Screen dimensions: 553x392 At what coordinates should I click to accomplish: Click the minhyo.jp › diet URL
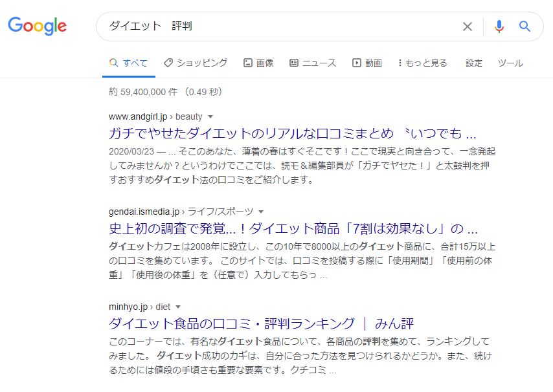pyautogui.click(x=140, y=307)
